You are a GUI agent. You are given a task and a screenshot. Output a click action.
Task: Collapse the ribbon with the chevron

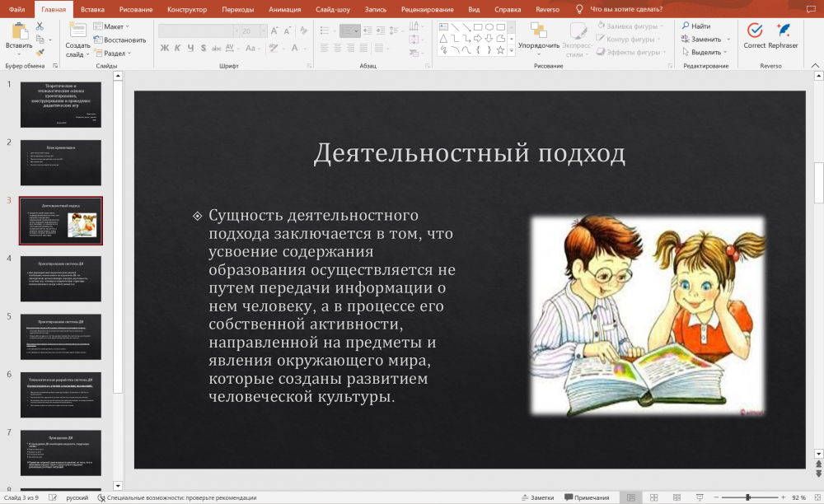(815, 65)
